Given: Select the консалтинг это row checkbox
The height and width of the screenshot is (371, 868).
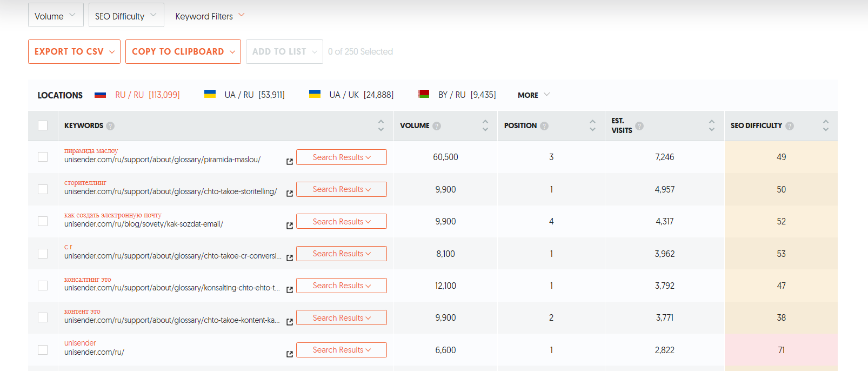Looking at the screenshot, I should pos(43,286).
